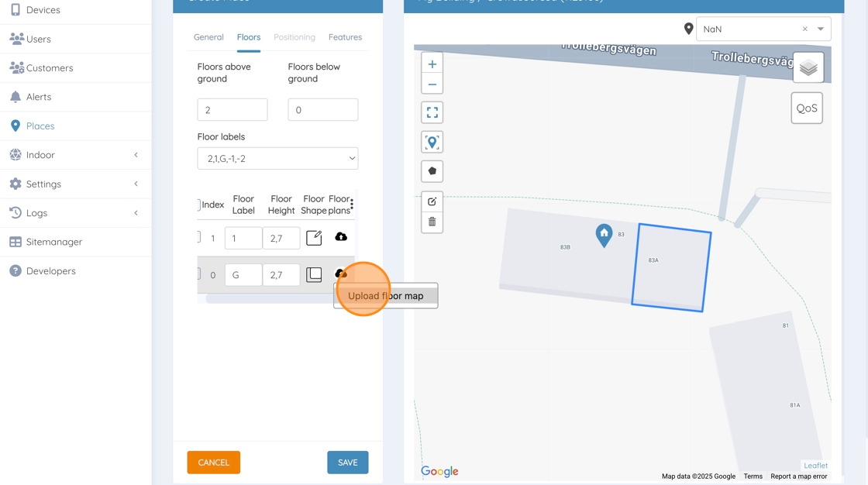Upload floor plan for floor G

point(341,273)
